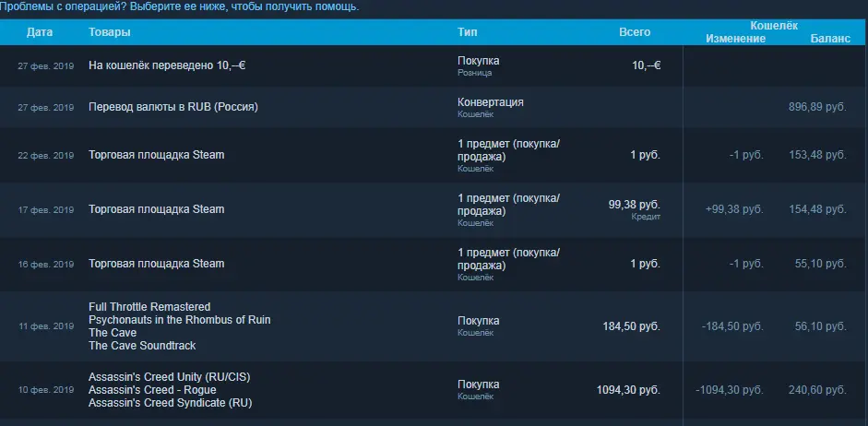Click the balance '56,10 руб.'
868x426 pixels.
pos(821,326)
